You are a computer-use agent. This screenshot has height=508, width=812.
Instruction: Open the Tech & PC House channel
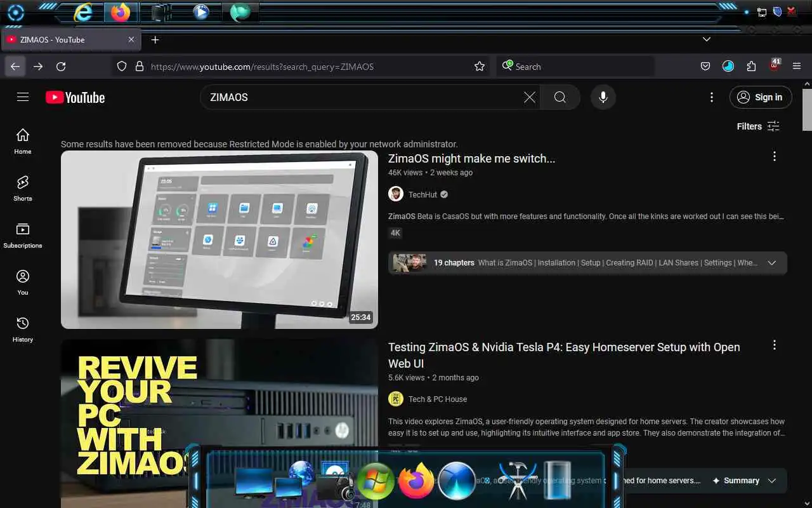(x=438, y=399)
